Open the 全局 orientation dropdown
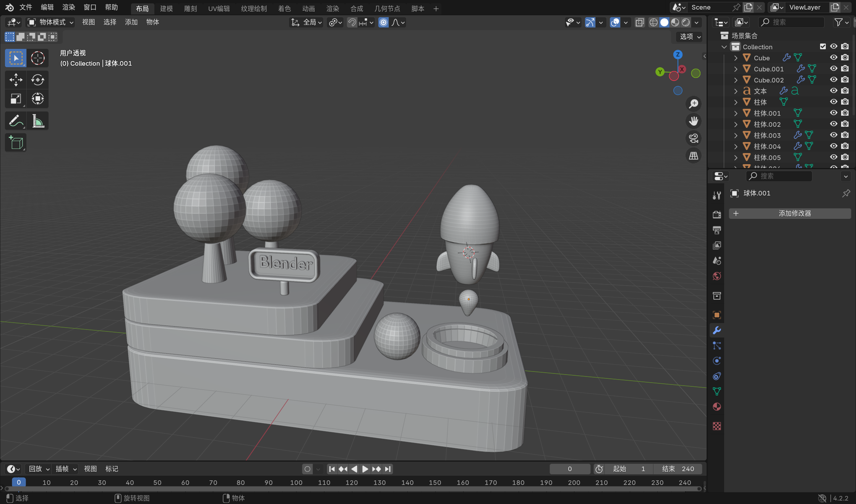The width and height of the screenshot is (856, 504). click(307, 23)
